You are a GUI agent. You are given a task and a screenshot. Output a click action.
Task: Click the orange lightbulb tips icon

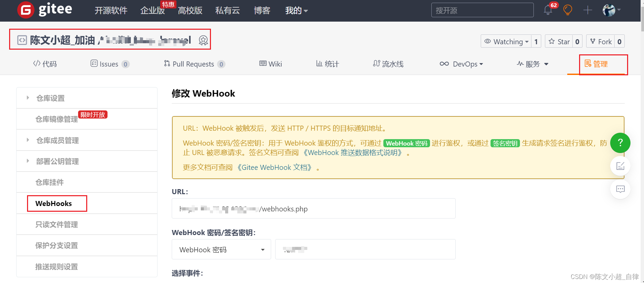pos(568,10)
